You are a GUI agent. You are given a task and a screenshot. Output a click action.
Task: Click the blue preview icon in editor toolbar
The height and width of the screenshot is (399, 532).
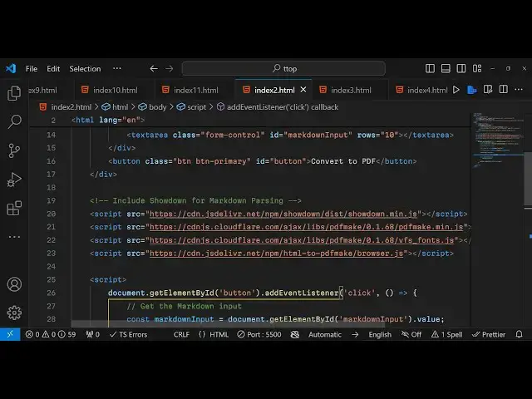pyautogui.click(x=472, y=90)
